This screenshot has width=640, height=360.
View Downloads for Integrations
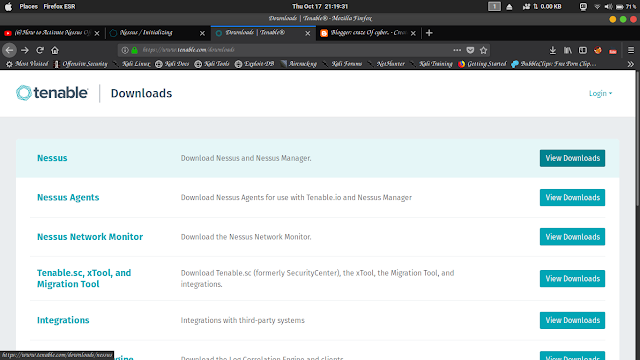[x=572, y=320]
